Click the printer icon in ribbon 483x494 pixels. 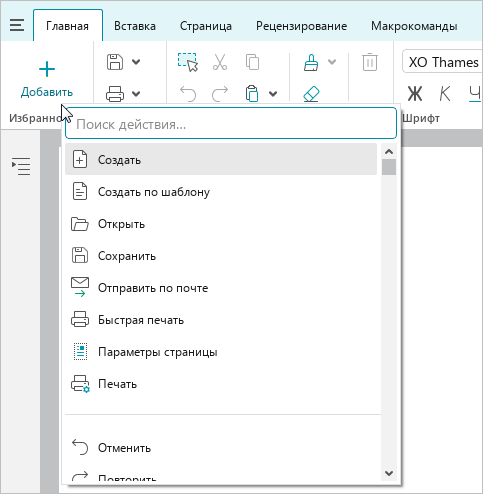click(x=115, y=94)
